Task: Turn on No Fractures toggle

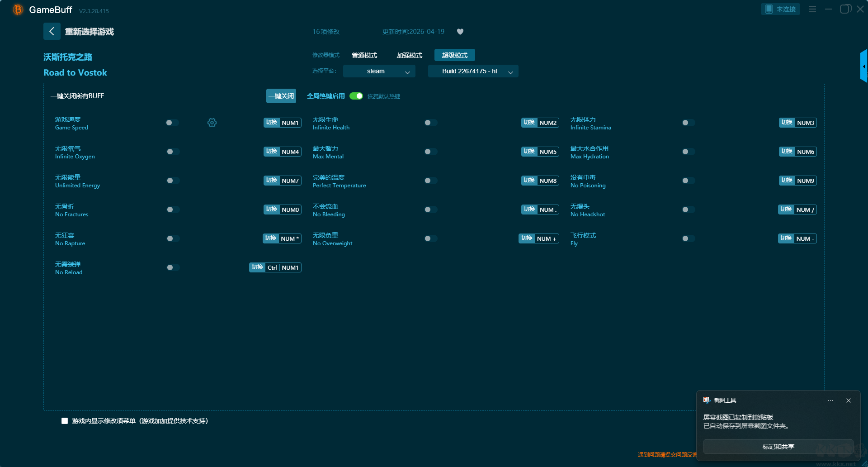Action: tap(172, 210)
